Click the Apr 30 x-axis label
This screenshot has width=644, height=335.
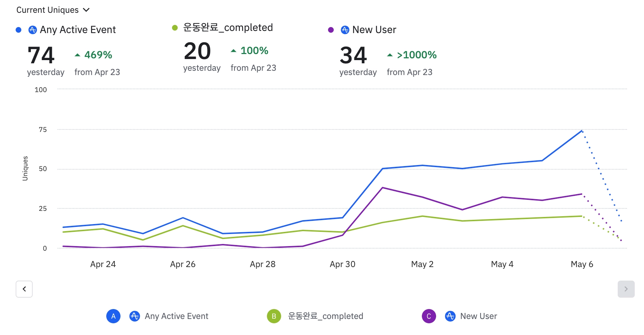343,264
